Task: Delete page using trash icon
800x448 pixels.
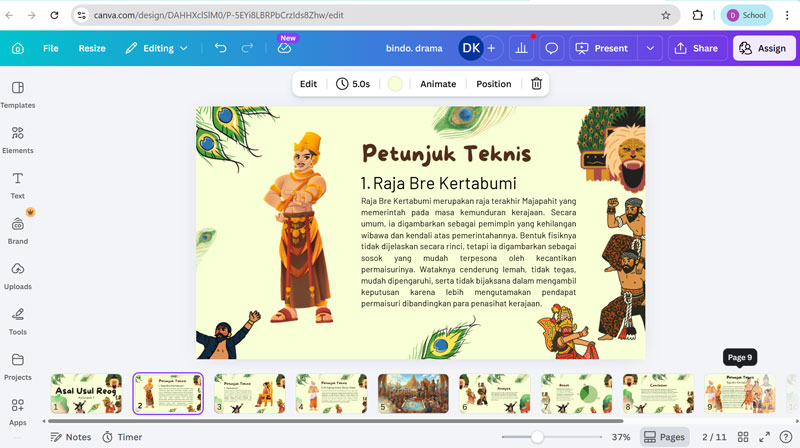Action: pyautogui.click(x=536, y=84)
